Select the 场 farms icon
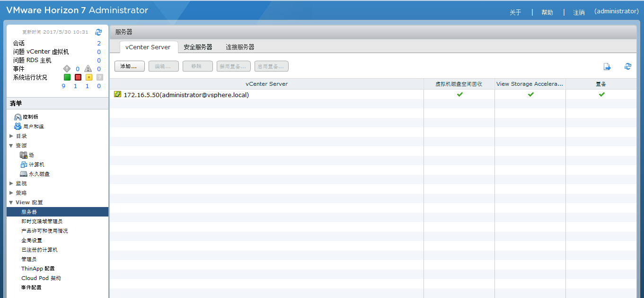Image resolution: width=644 pixels, height=298 pixels. [24, 155]
